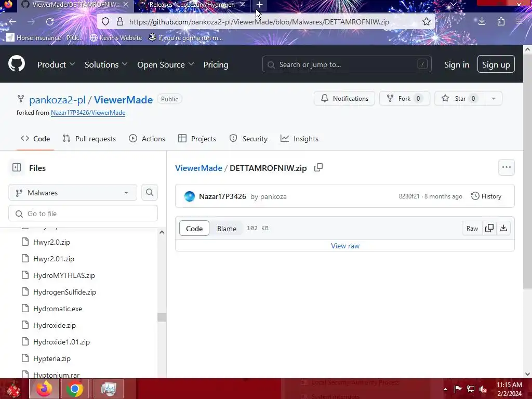Open the file History

[x=486, y=196]
